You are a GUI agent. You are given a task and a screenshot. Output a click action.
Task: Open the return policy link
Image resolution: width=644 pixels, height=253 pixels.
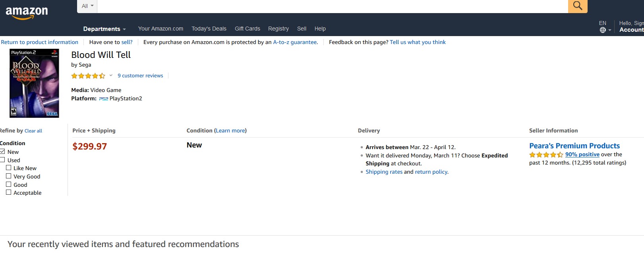431,172
